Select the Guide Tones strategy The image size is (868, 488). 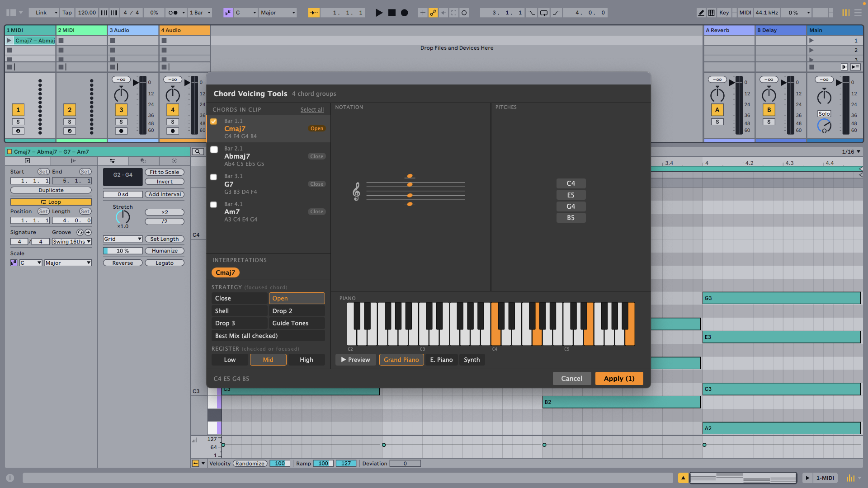[297, 323]
